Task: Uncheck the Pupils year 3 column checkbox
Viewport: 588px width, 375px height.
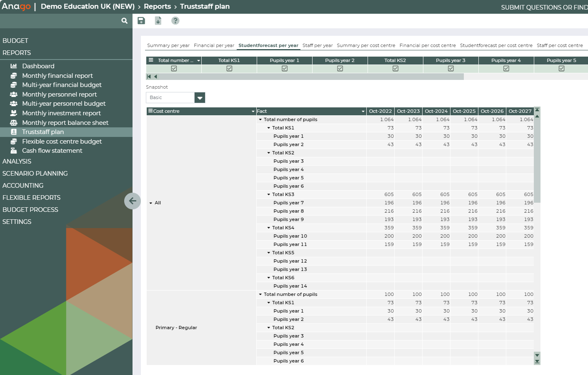Action: pyautogui.click(x=451, y=69)
